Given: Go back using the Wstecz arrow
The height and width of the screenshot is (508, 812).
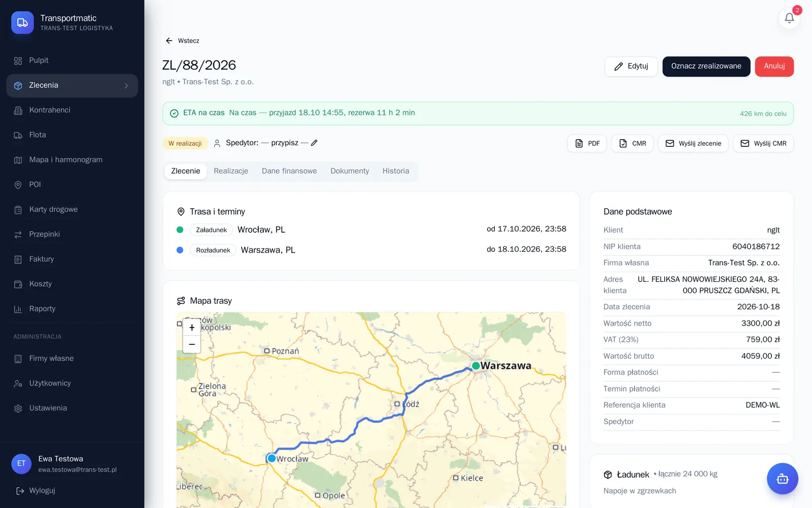Looking at the screenshot, I should tap(182, 41).
